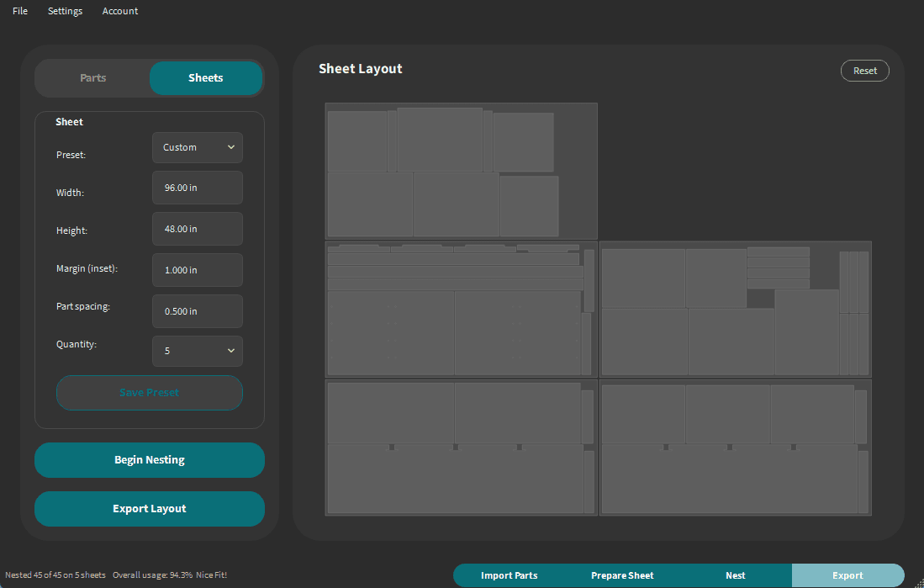
Task: Click the Height: label
Action: [x=72, y=230]
